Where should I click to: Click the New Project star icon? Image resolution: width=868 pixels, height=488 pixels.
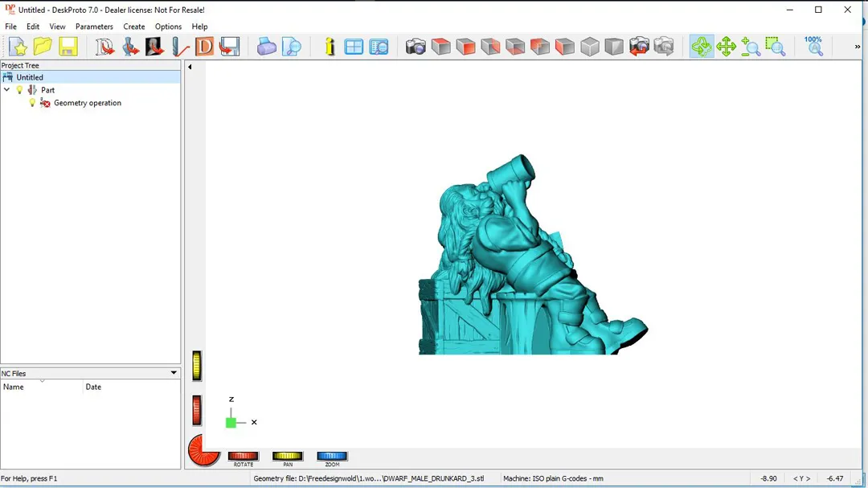(18, 47)
